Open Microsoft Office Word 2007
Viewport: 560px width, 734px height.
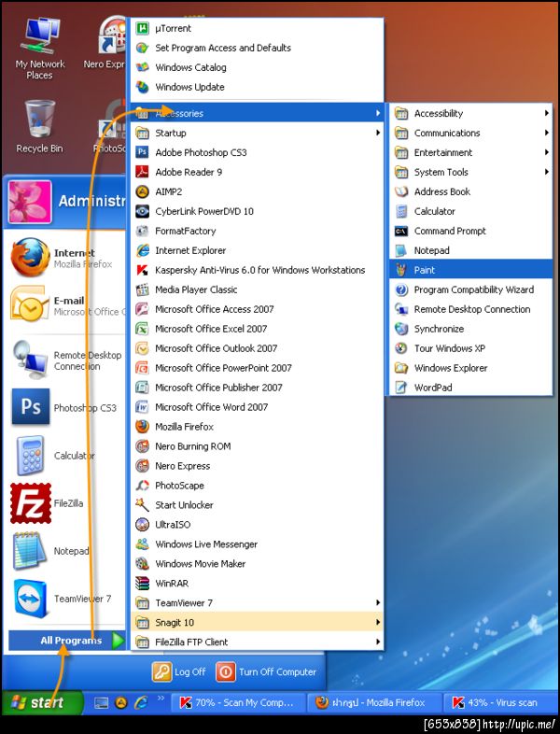(x=257, y=407)
